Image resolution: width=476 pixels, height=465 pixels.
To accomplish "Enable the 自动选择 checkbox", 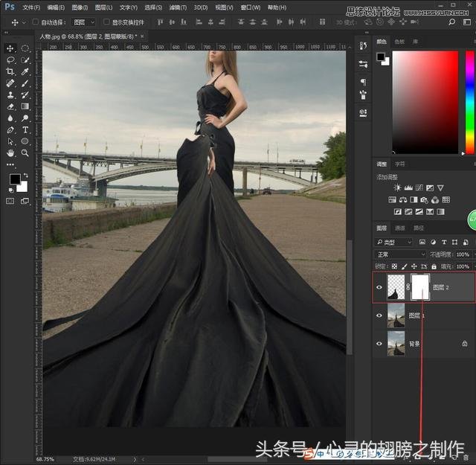I will [36, 22].
